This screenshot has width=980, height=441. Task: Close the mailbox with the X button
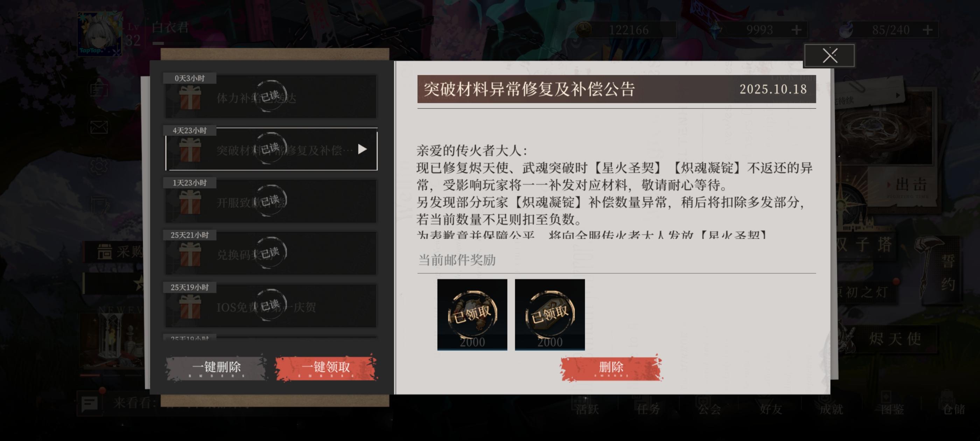pyautogui.click(x=829, y=56)
